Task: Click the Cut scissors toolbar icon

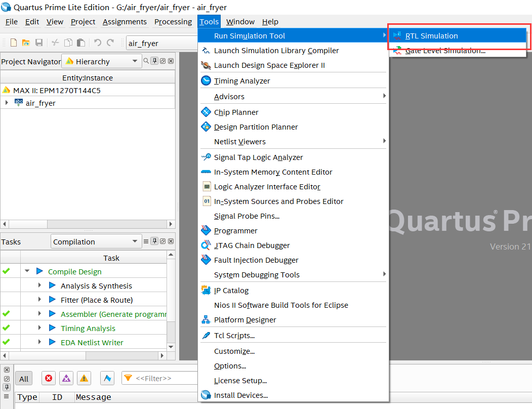Action: click(x=55, y=43)
